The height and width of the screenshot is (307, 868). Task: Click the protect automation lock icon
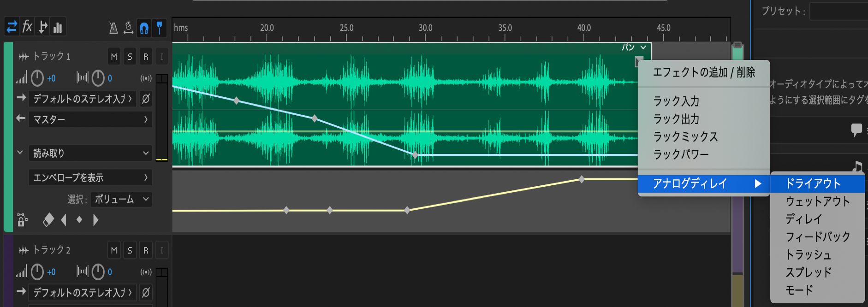(x=22, y=220)
